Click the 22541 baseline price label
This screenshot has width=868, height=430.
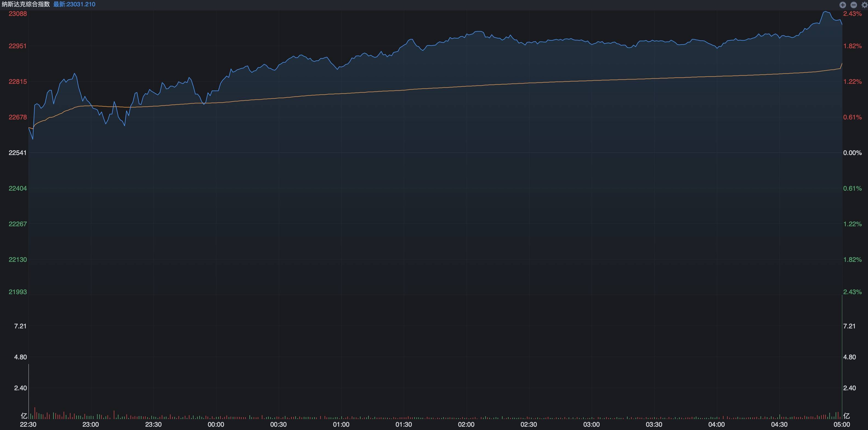pos(18,153)
